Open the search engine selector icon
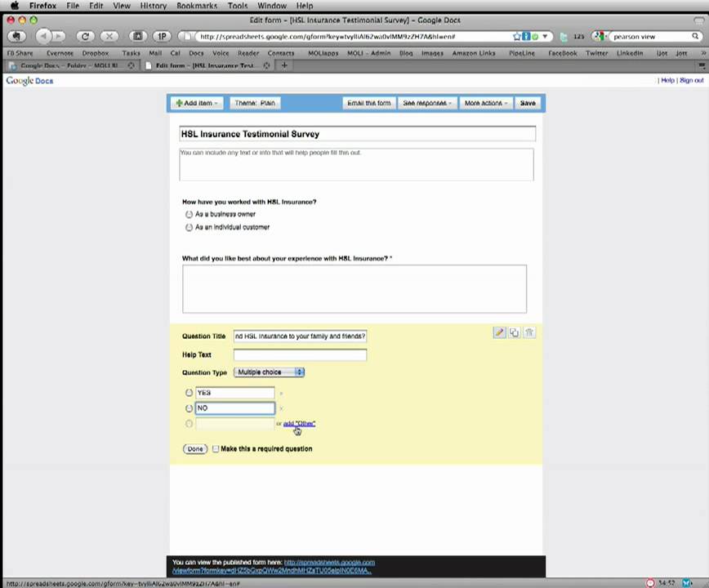 (x=599, y=36)
